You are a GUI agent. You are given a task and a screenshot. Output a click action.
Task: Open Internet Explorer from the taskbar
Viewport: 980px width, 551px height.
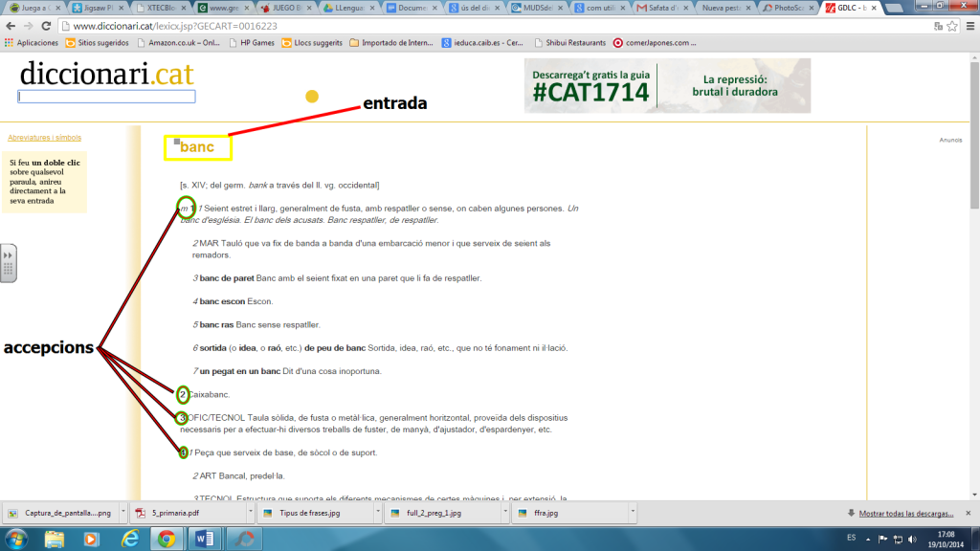click(x=129, y=540)
